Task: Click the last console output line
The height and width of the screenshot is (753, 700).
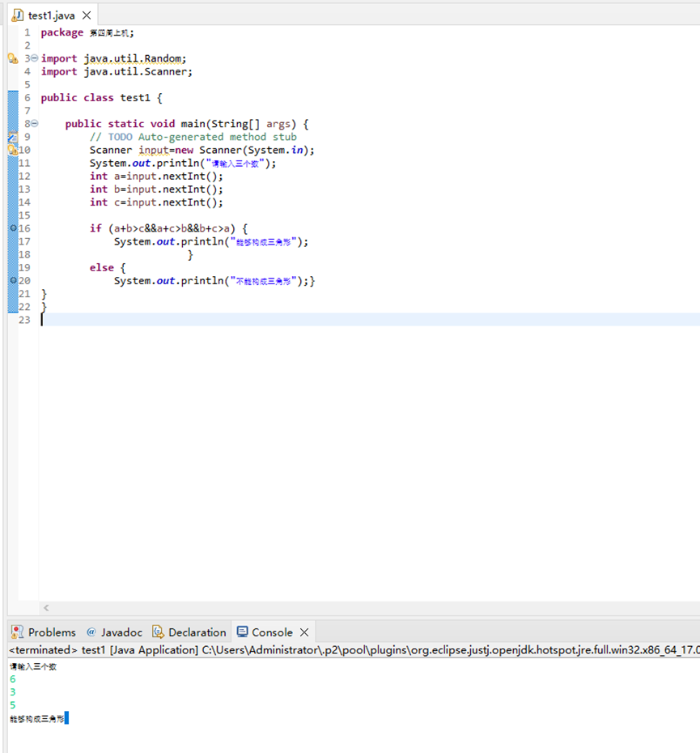Action: pyautogui.click(x=37, y=718)
